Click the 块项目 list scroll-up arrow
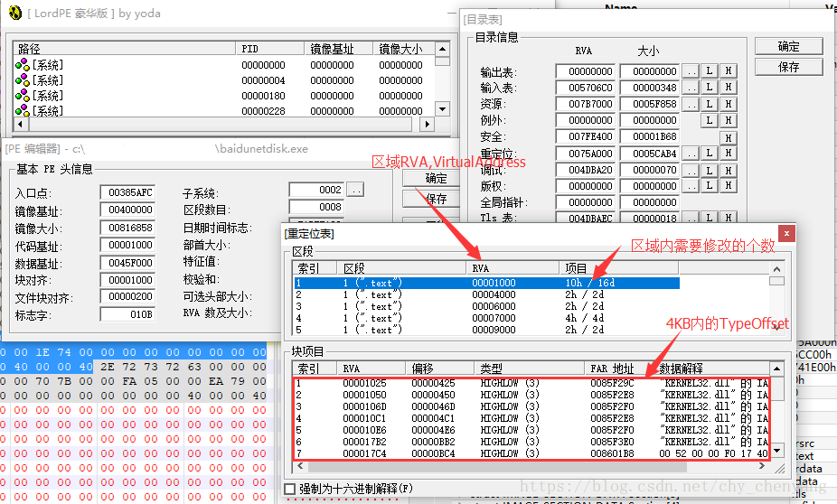Image resolution: width=837 pixels, height=504 pixels. click(x=776, y=369)
